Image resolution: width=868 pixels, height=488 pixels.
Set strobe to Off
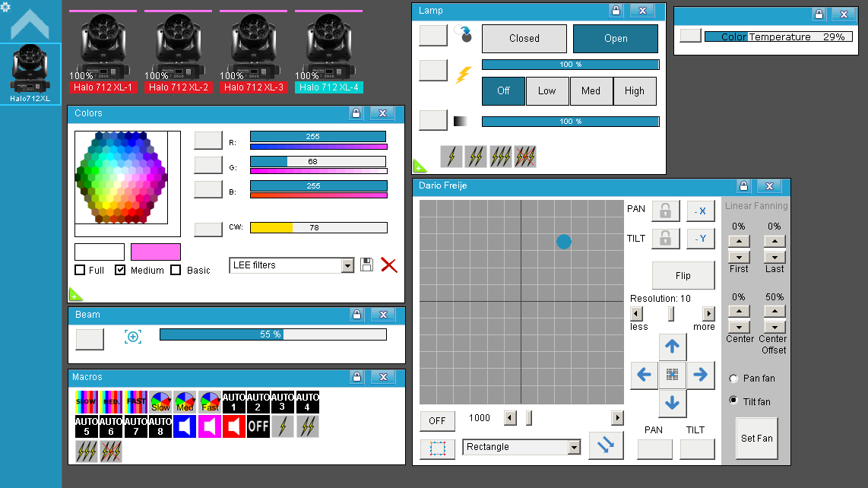[x=503, y=91]
